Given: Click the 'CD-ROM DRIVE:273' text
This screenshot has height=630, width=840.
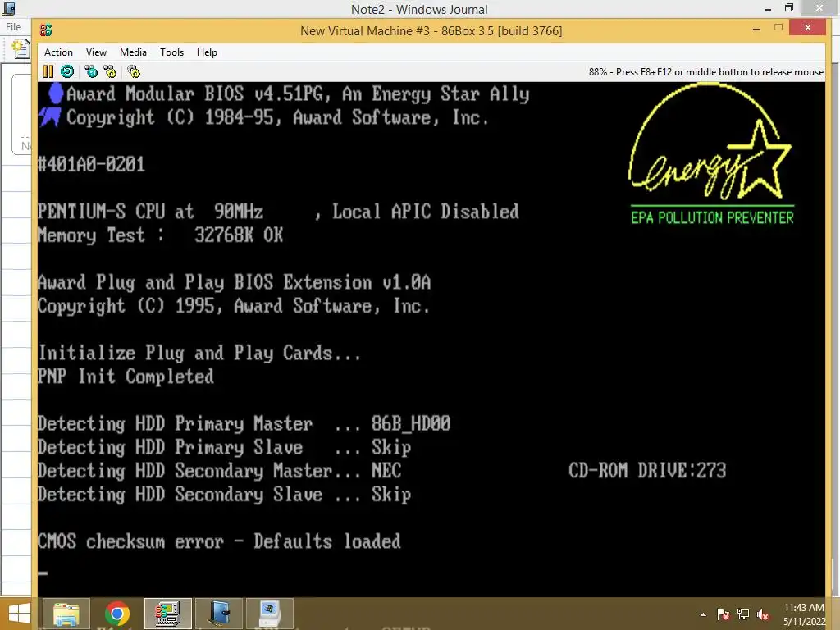Looking at the screenshot, I should coord(647,470).
